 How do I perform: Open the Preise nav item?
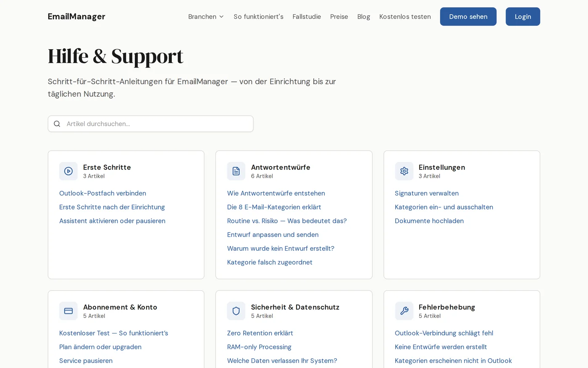tap(339, 17)
